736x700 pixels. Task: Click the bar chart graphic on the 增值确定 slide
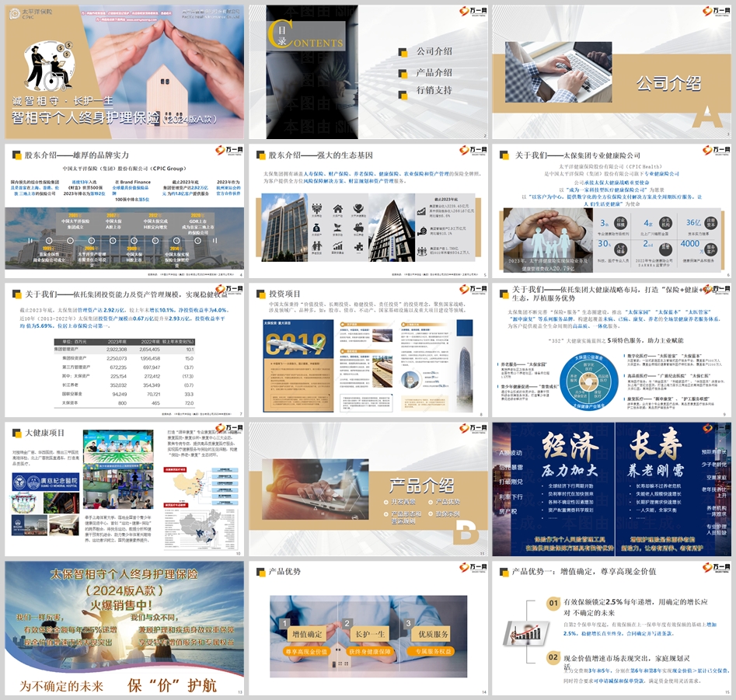click(525, 633)
